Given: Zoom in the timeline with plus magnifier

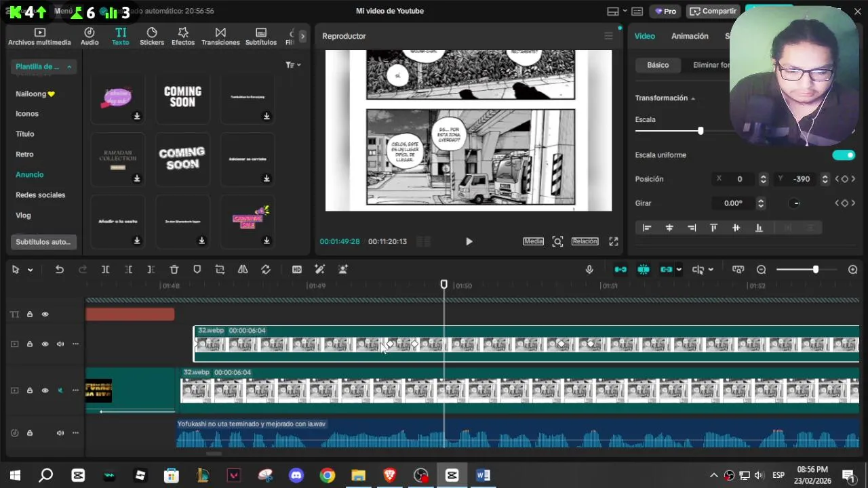Looking at the screenshot, I should [x=852, y=270].
